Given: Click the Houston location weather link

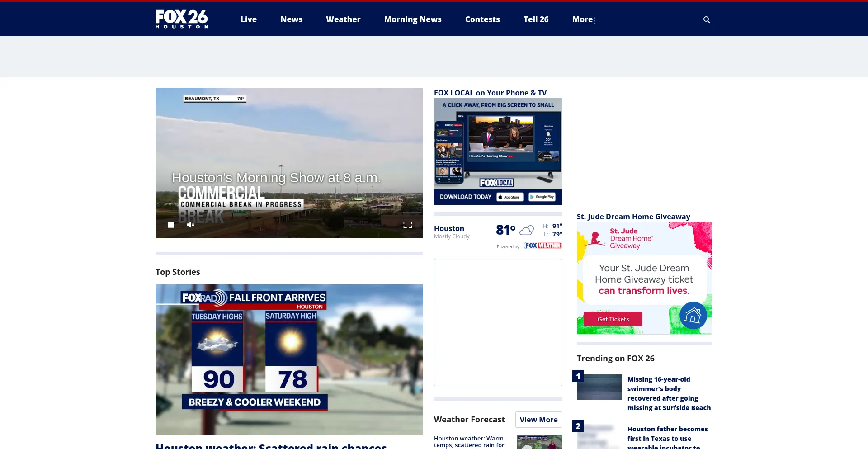Looking at the screenshot, I should coord(449,228).
